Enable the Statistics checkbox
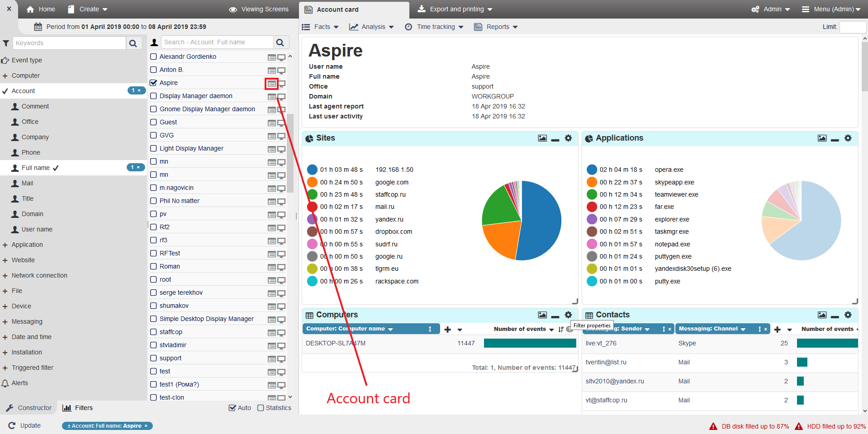 point(261,408)
